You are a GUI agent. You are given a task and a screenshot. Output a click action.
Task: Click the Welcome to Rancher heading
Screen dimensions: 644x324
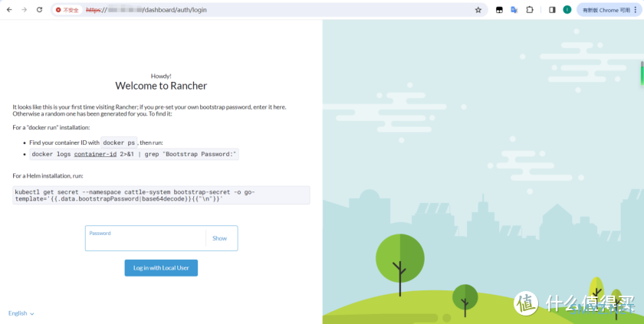click(161, 86)
